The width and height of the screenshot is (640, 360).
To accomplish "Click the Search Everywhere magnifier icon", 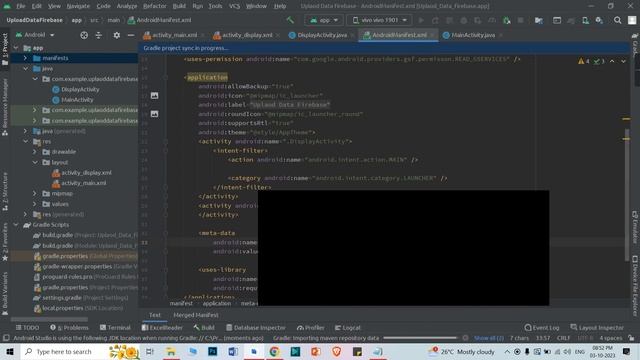I will click(618, 20).
